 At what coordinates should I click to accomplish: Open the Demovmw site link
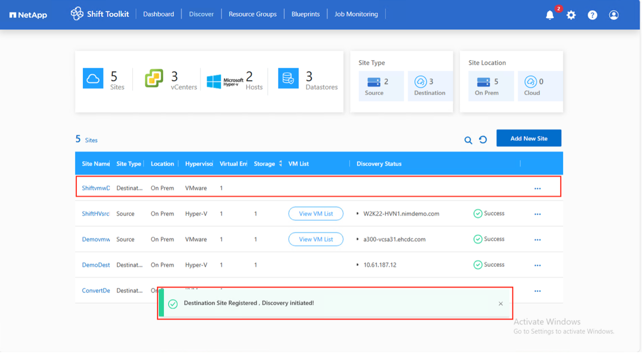click(96, 239)
